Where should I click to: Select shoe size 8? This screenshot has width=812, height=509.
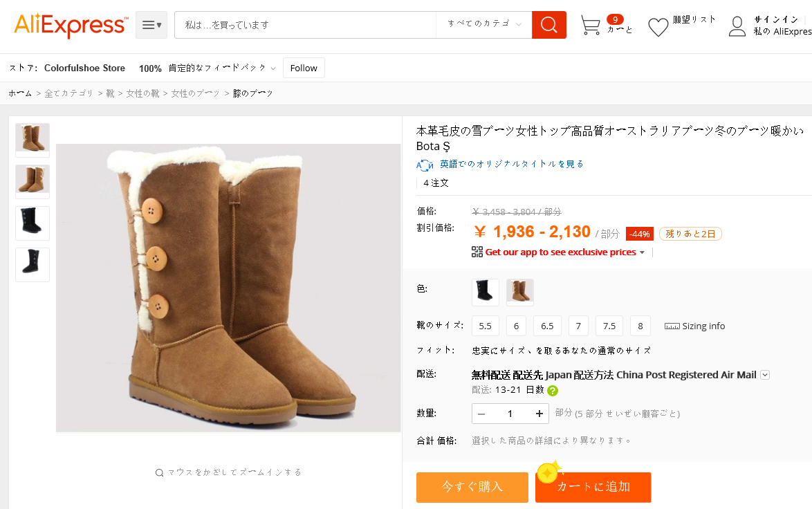tap(640, 326)
